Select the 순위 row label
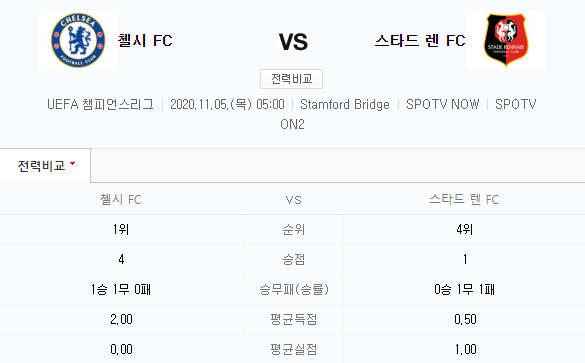Screen dimensions: 585x363 pos(294,229)
